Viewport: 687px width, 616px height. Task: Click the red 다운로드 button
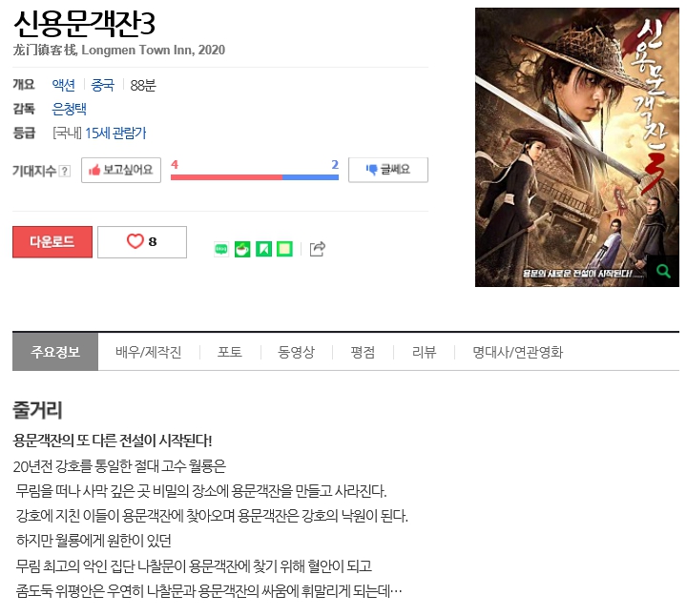click(x=52, y=241)
